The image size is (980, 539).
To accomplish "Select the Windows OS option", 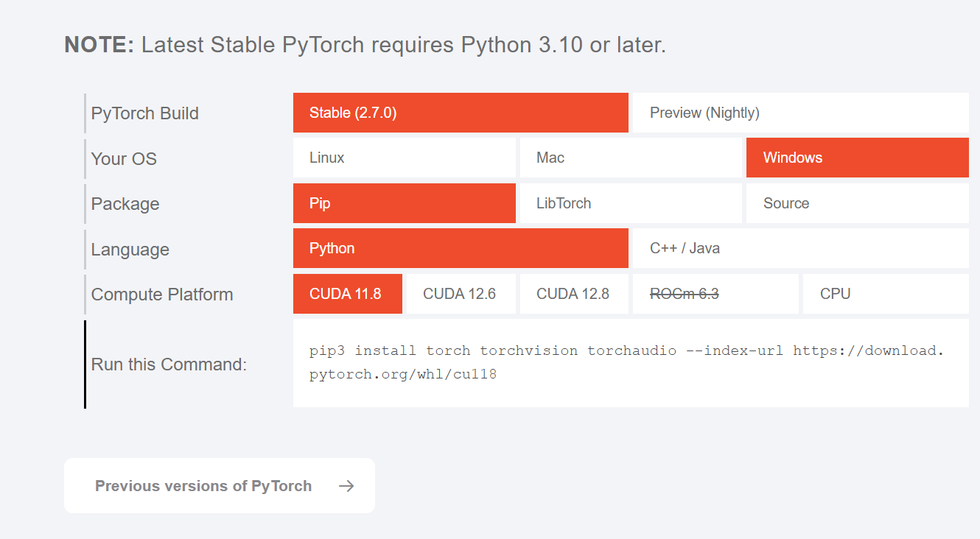I will pyautogui.click(x=857, y=158).
